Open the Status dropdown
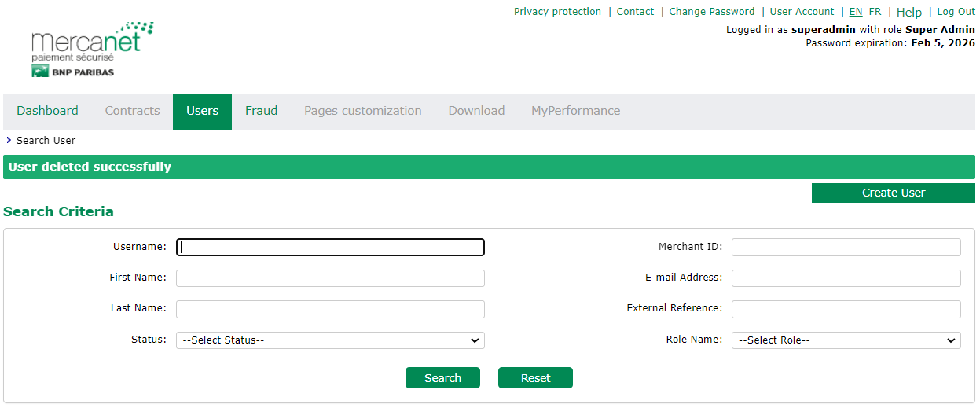This screenshot has width=980, height=408. 330,340
